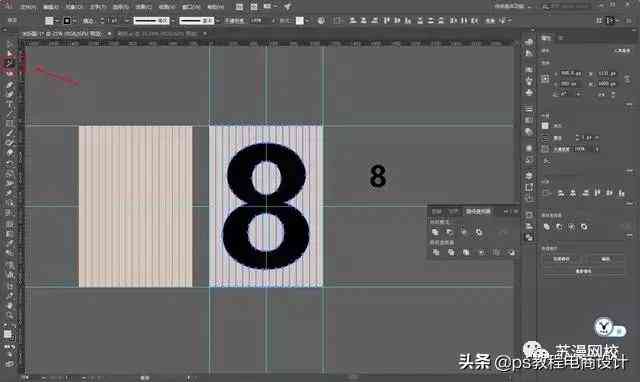Select the Type tool
Screen dimensions: 640x382
[x=10, y=104]
